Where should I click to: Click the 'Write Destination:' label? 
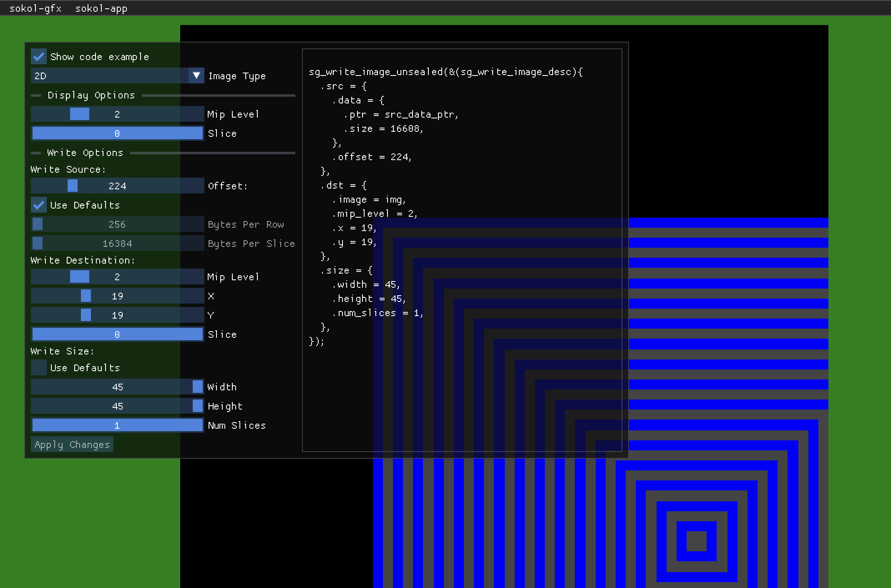[83, 260]
